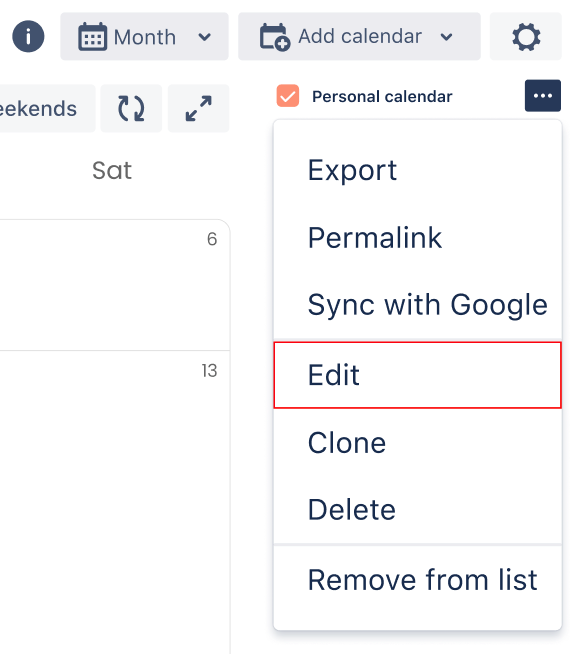Click the info icon
Viewport: 570px width, 654px height.
(28, 36)
